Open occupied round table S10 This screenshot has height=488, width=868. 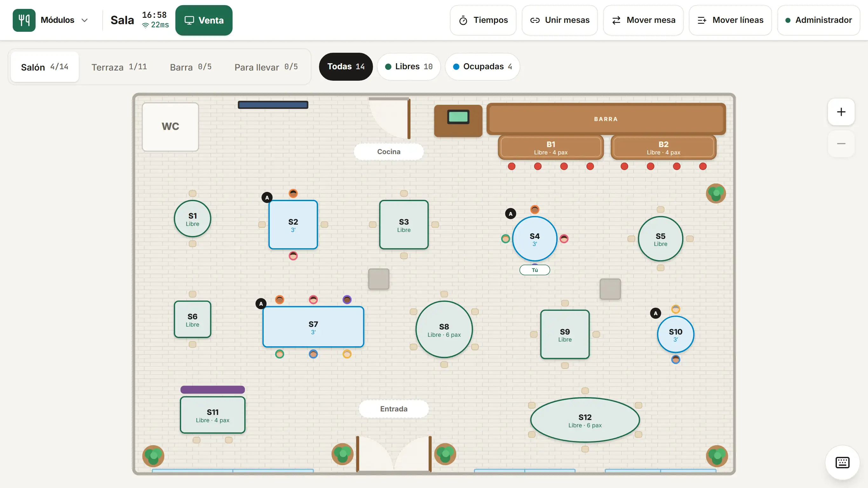click(x=675, y=335)
